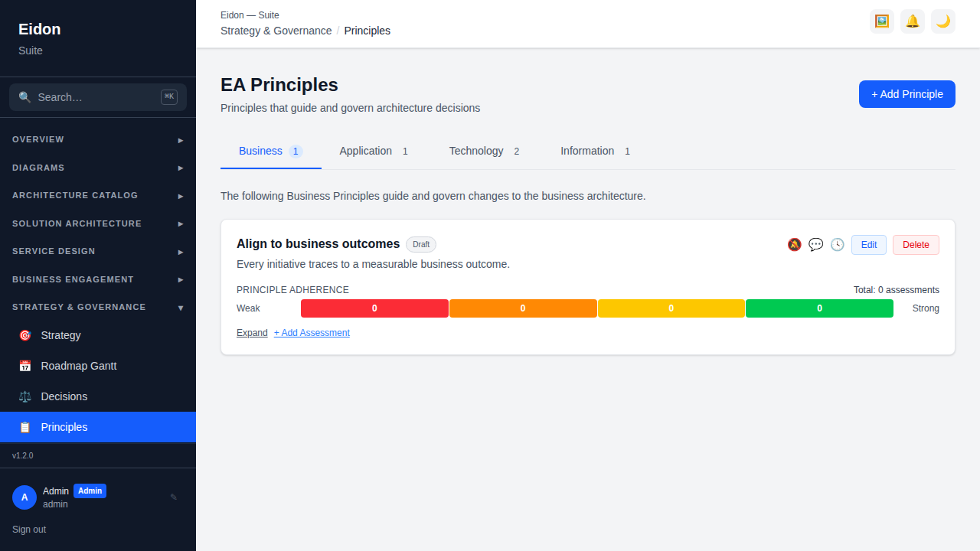Open Decisions in the sidebar
Viewport: 980px width, 551px height.
click(98, 396)
